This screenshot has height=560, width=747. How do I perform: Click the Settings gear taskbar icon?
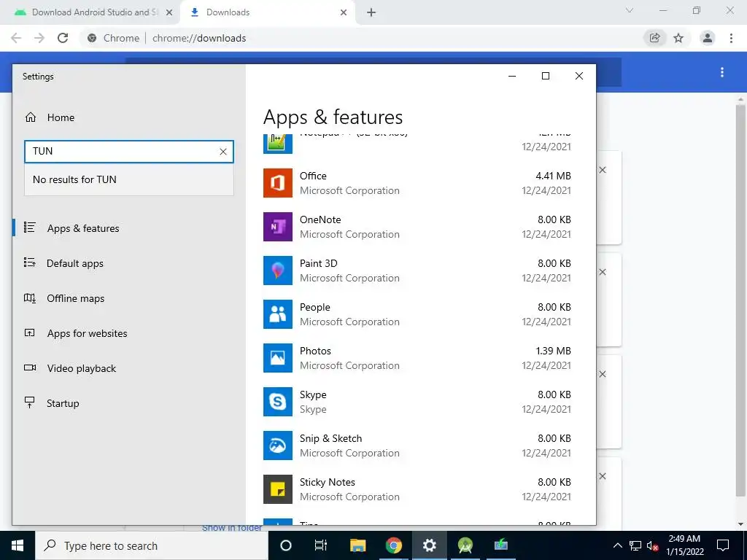(429, 545)
